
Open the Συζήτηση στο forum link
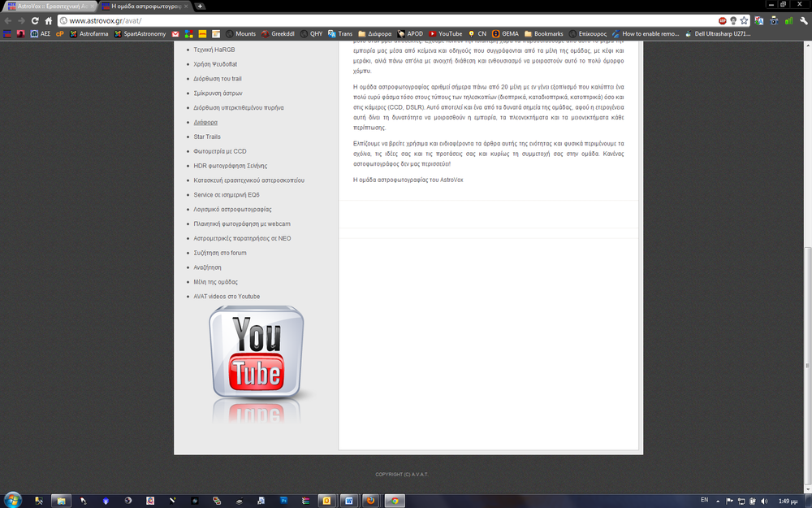(218, 253)
